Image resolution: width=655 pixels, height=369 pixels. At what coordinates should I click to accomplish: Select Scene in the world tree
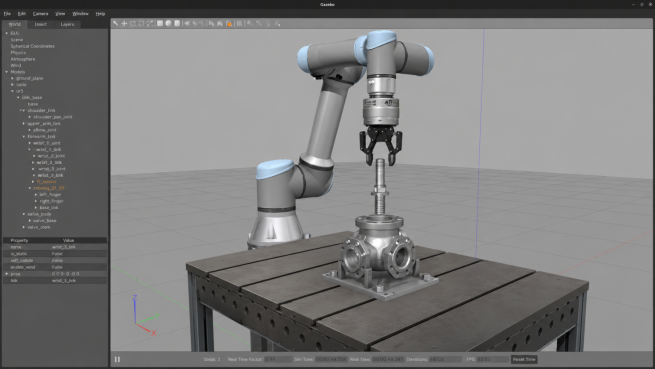pos(17,40)
